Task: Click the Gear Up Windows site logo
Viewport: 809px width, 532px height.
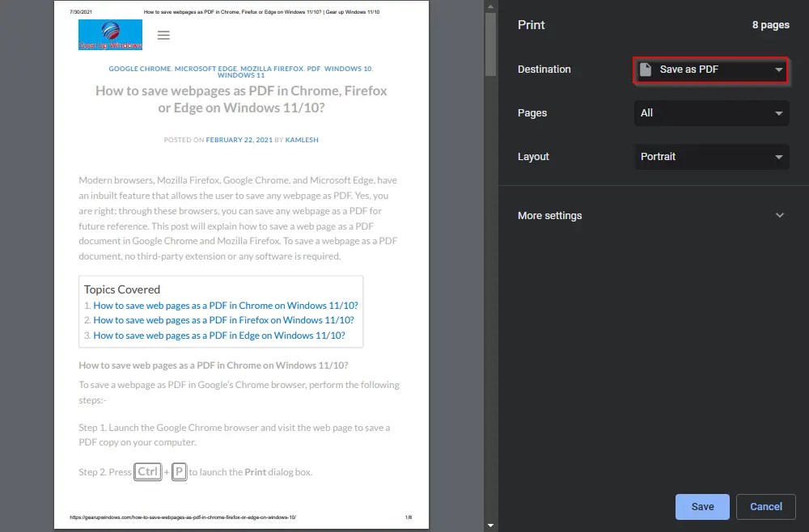Action: click(x=110, y=35)
